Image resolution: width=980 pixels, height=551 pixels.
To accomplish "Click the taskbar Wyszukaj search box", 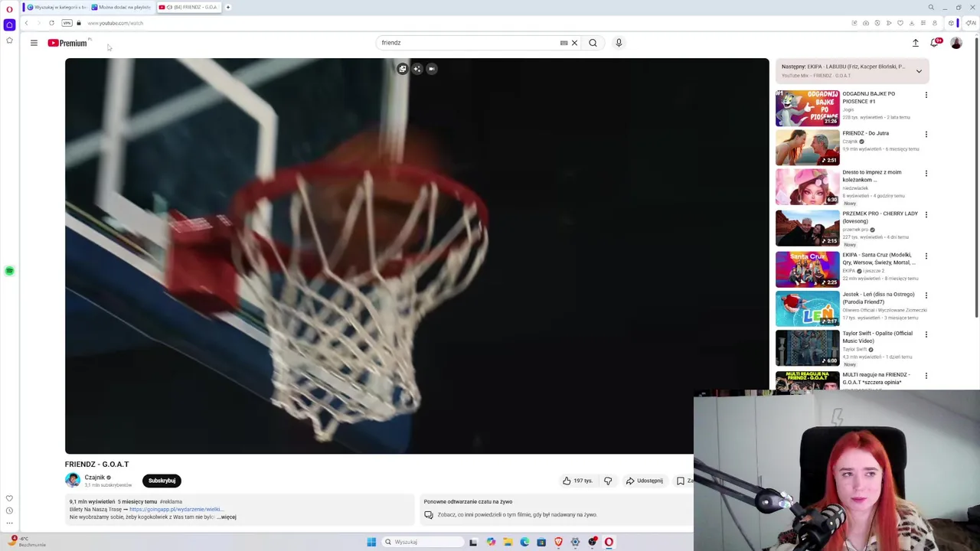I will point(423,542).
